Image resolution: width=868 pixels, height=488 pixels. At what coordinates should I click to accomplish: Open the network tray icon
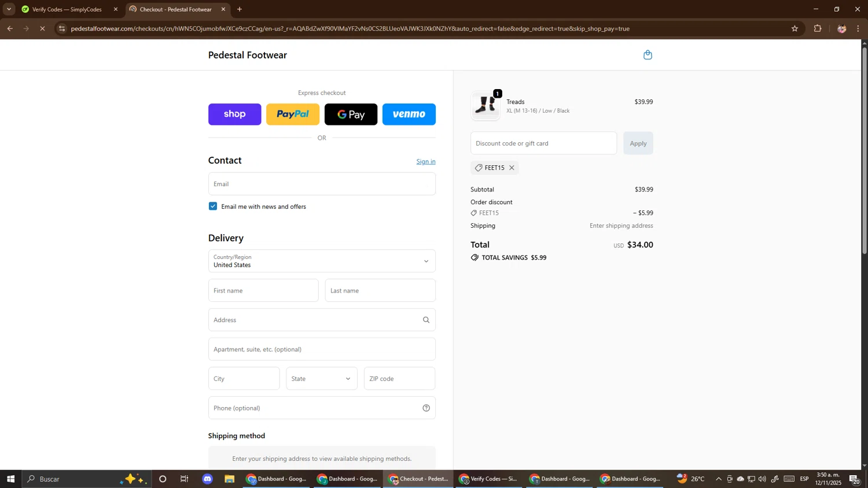[751, 479]
